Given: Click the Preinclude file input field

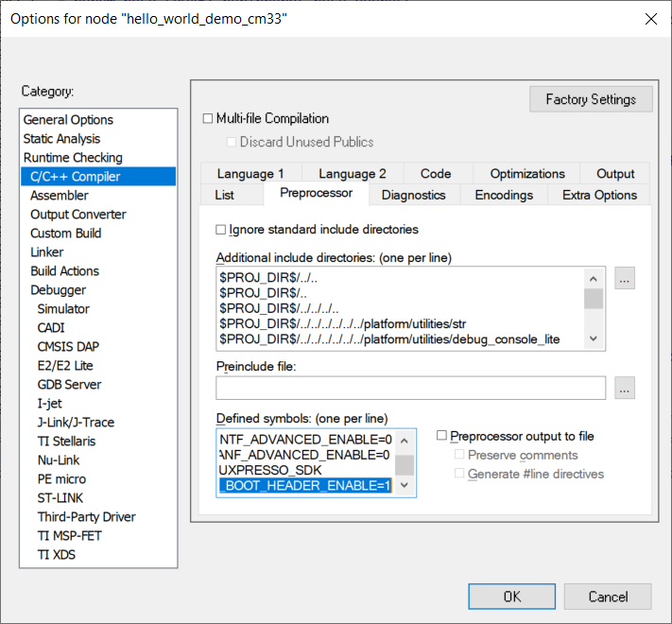Looking at the screenshot, I should (410, 388).
